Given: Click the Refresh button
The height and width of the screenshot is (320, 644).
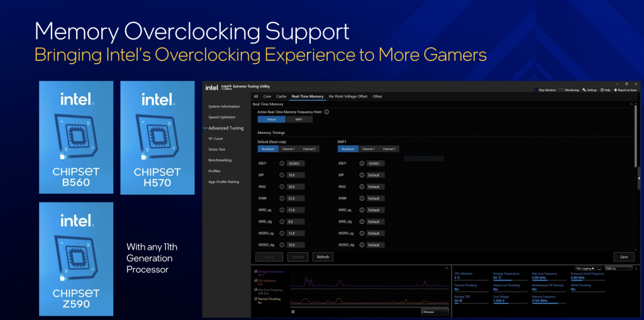Looking at the screenshot, I should pyautogui.click(x=323, y=257).
